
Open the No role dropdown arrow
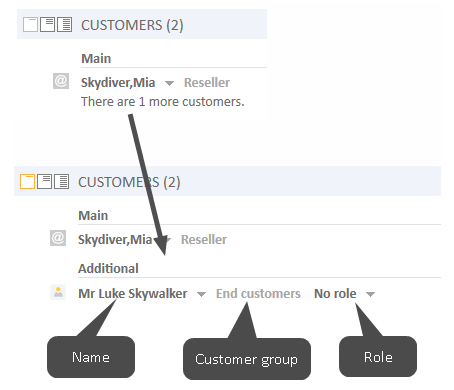click(x=370, y=294)
